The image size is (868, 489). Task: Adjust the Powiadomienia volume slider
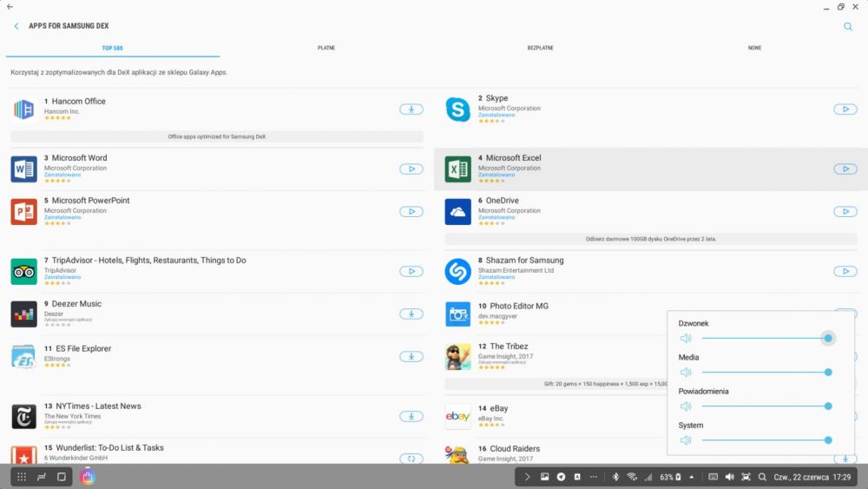(x=767, y=406)
